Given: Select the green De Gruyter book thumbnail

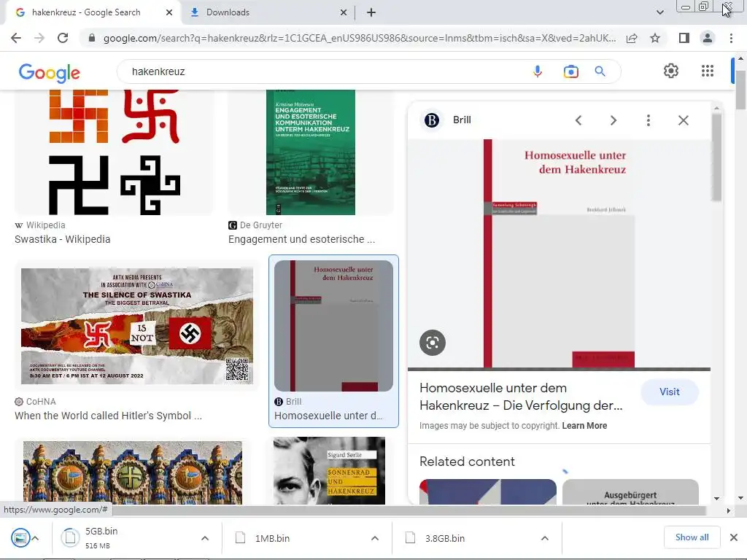Looking at the screenshot, I should tap(311, 152).
